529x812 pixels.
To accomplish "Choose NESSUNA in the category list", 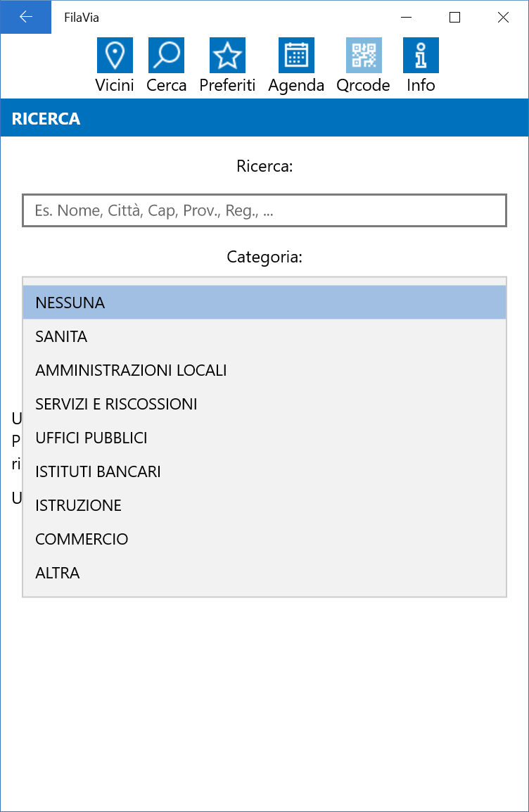I will click(264, 303).
